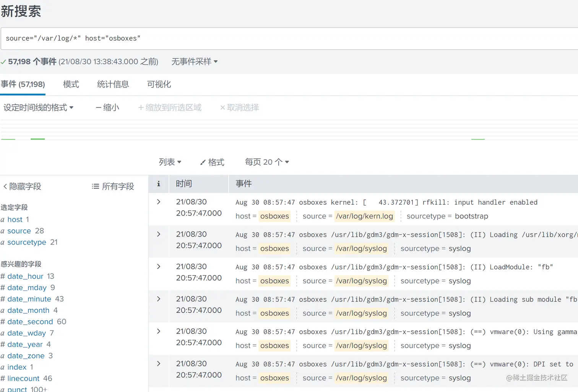The width and height of the screenshot is (578, 392).
Task: Select the sourcetype field in sidebar
Action: [27, 242]
